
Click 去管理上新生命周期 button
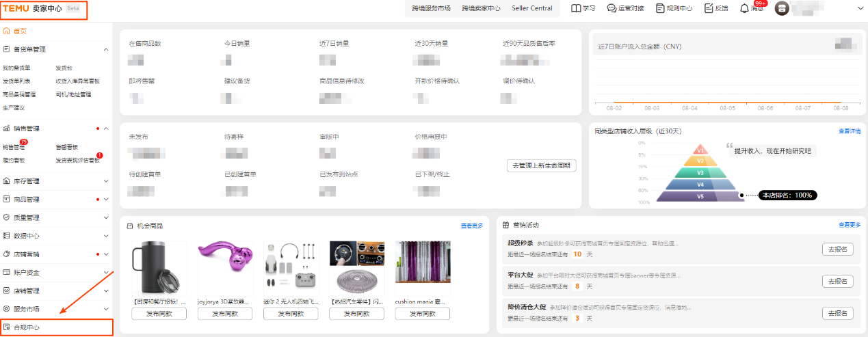(x=541, y=165)
